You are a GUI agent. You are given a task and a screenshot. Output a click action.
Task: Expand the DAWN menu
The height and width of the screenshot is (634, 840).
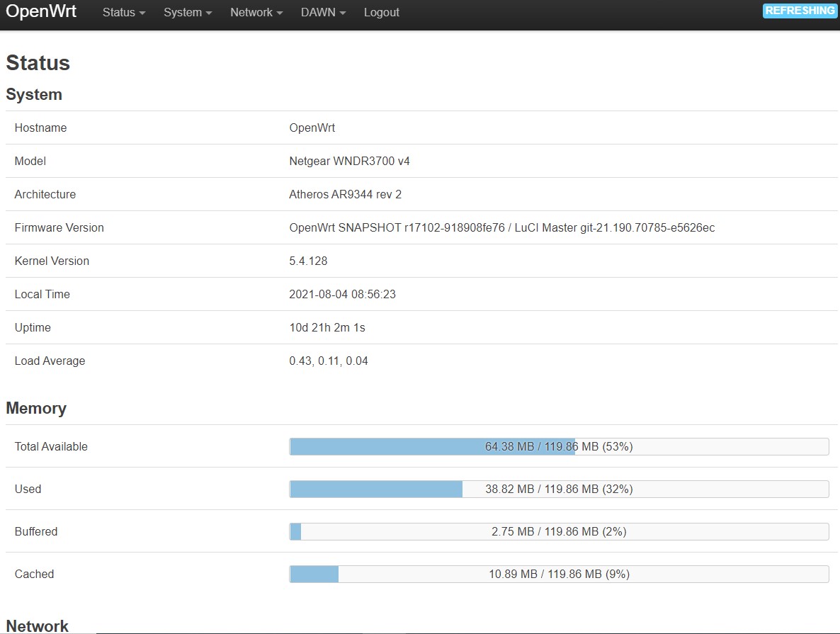(x=322, y=12)
